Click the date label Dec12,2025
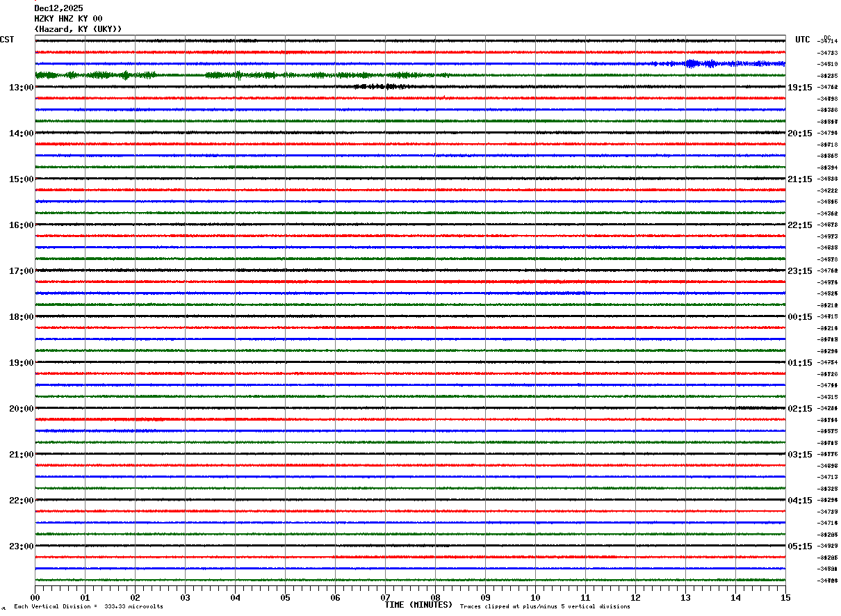 (x=58, y=8)
